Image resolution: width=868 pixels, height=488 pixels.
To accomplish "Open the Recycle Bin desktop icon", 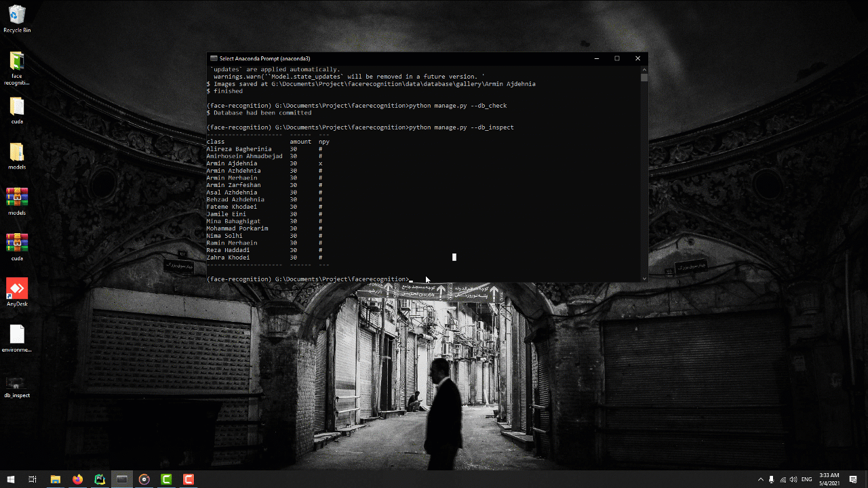I will pyautogui.click(x=17, y=18).
